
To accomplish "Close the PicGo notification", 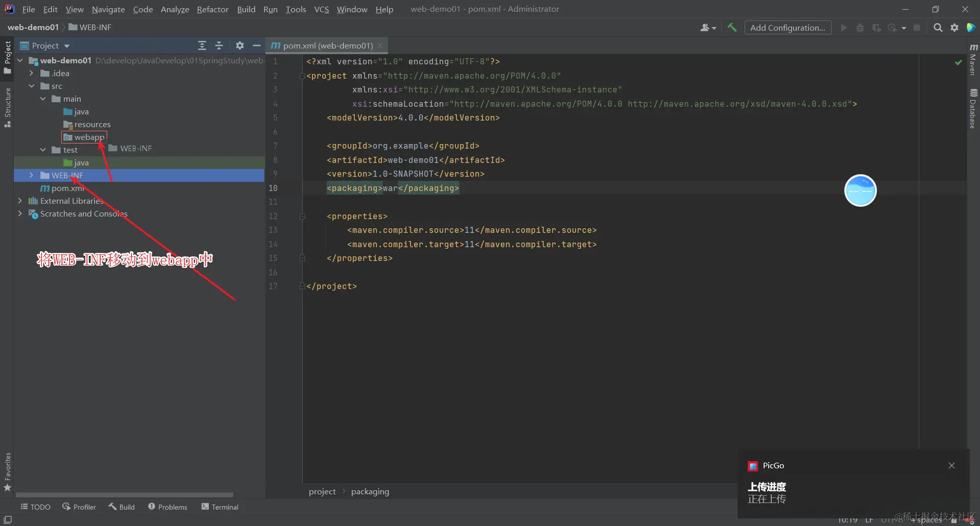I will click(951, 465).
